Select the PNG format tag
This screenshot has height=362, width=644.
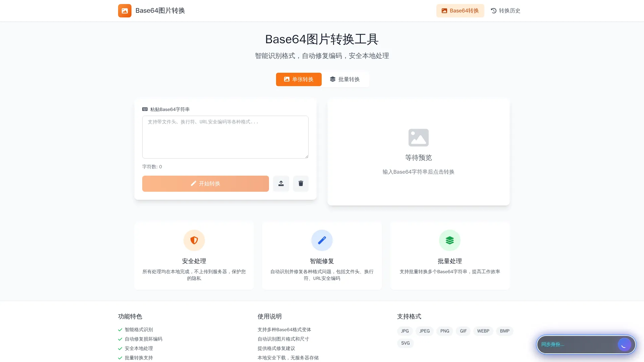(444, 331)
